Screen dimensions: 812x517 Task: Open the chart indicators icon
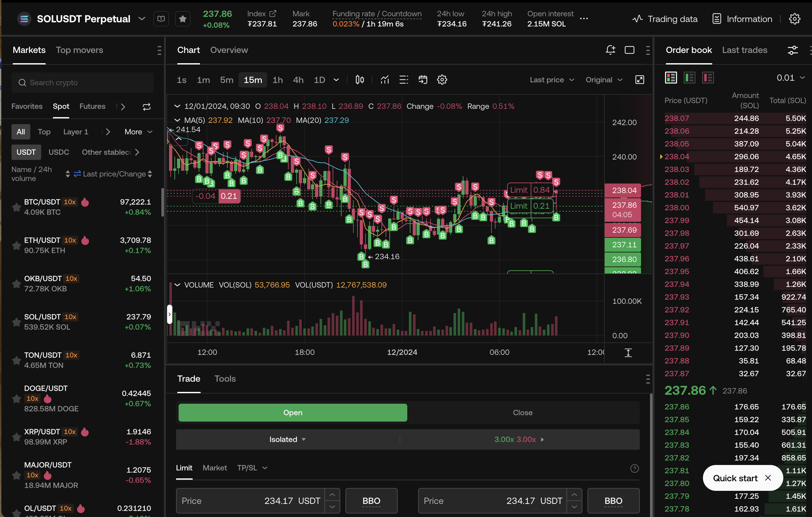pyautogui.click(x=385, y=80)
